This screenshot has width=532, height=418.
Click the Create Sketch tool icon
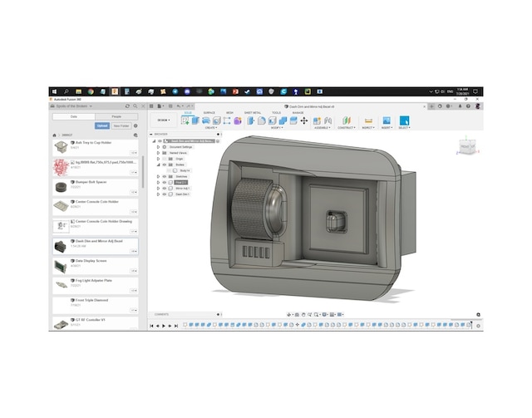point(185,120)
